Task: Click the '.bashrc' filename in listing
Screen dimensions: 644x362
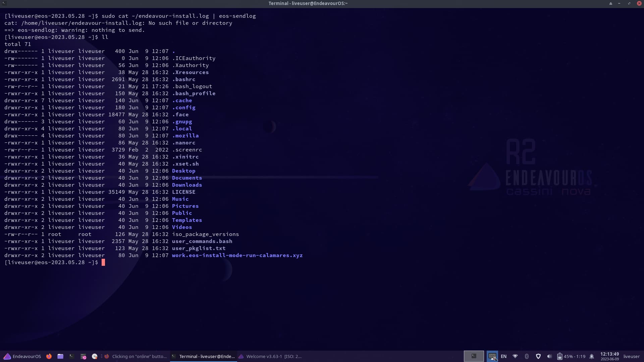Action: point(183,79)
